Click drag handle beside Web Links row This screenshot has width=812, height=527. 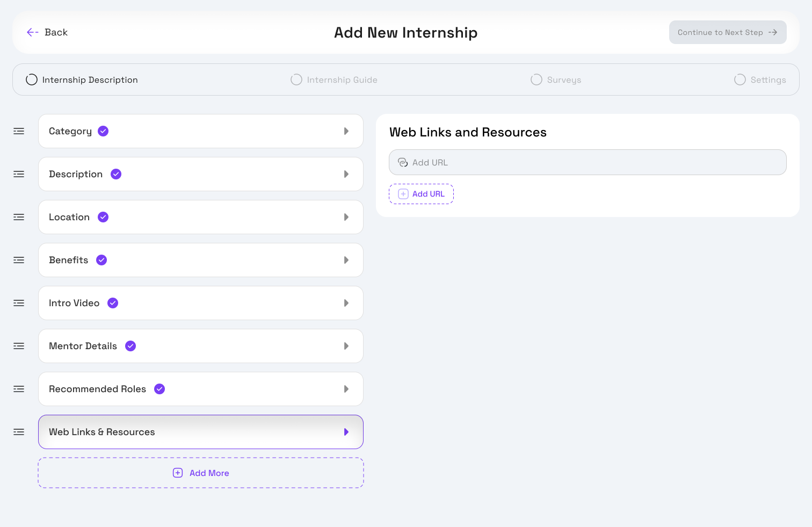(x=19, y=432)
